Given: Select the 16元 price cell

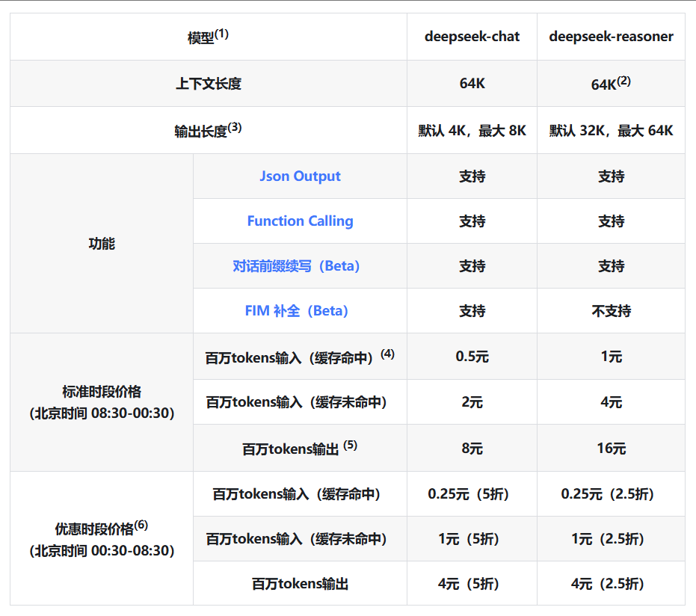Looking at the screenshot, I should (611, 449).
